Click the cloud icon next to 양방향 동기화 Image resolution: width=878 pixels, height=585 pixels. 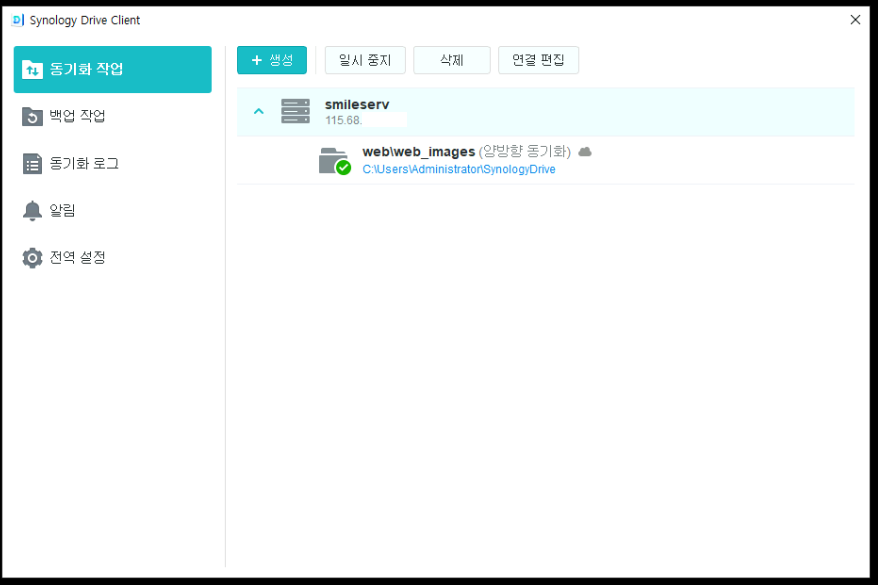pos(585,152)
